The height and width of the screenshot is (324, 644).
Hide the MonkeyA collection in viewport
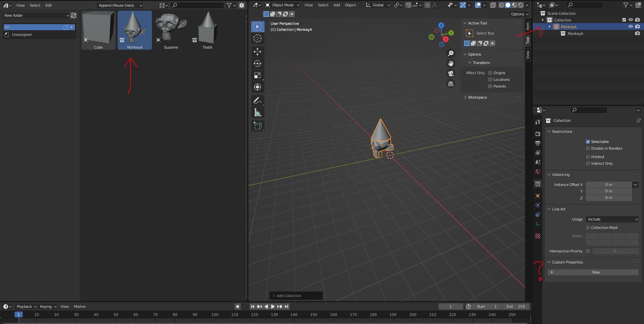tap(631, 27)
